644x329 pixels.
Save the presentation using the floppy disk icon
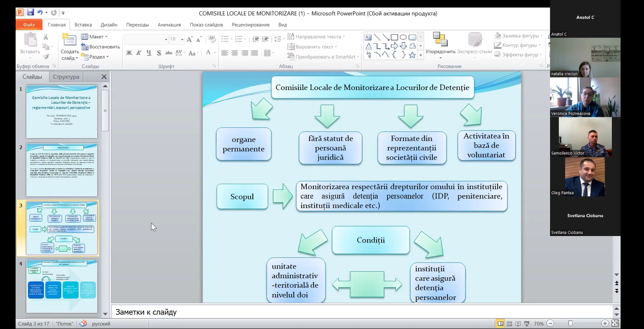[x=30, y=12]
